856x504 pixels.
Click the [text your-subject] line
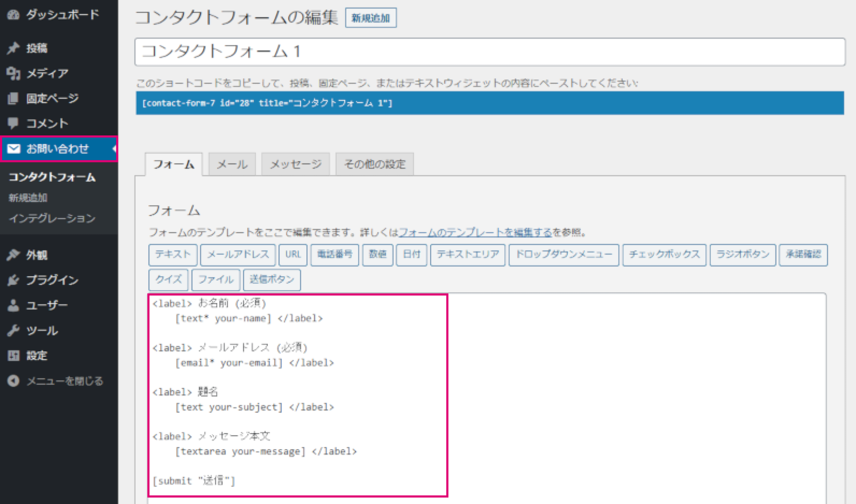(x=254, y=407)
